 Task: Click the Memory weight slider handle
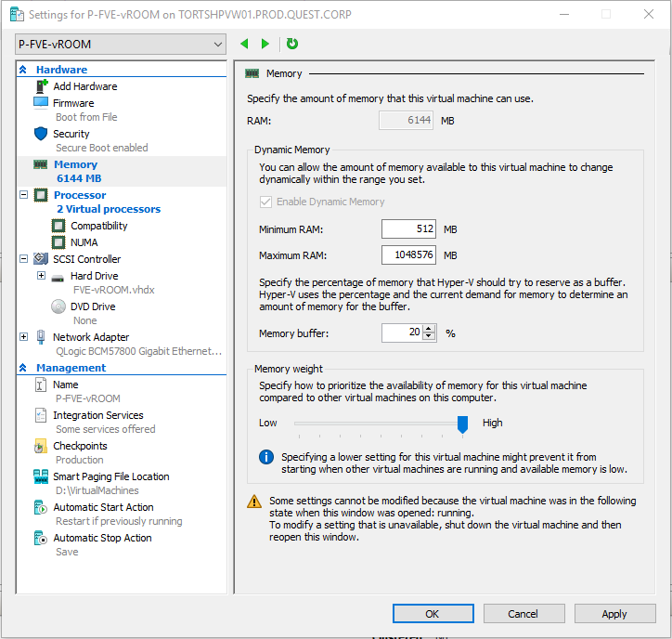[462, 424]
